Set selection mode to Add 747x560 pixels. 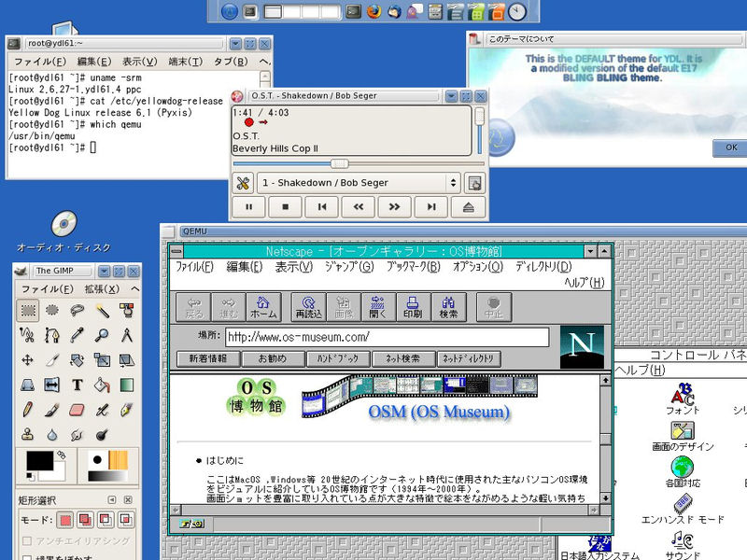coord(85,520)
